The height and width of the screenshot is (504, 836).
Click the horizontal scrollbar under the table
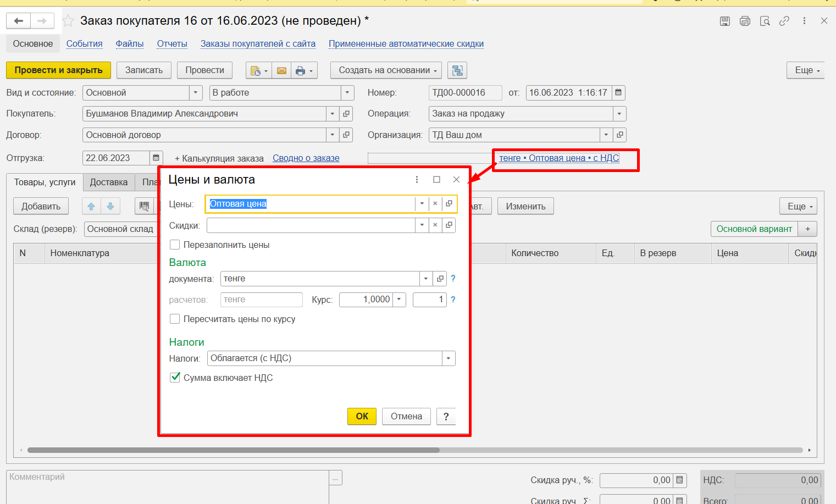tap(233, 450)
